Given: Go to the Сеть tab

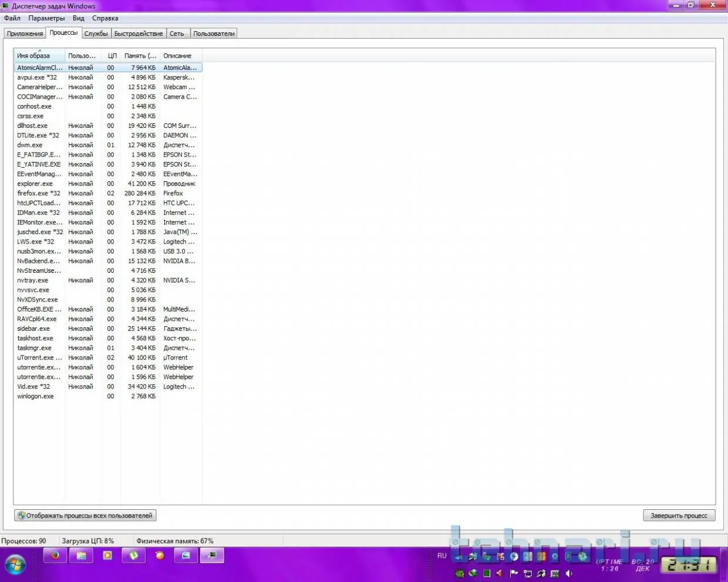Looking at the screenshot, I should click(x=177, y=33).
